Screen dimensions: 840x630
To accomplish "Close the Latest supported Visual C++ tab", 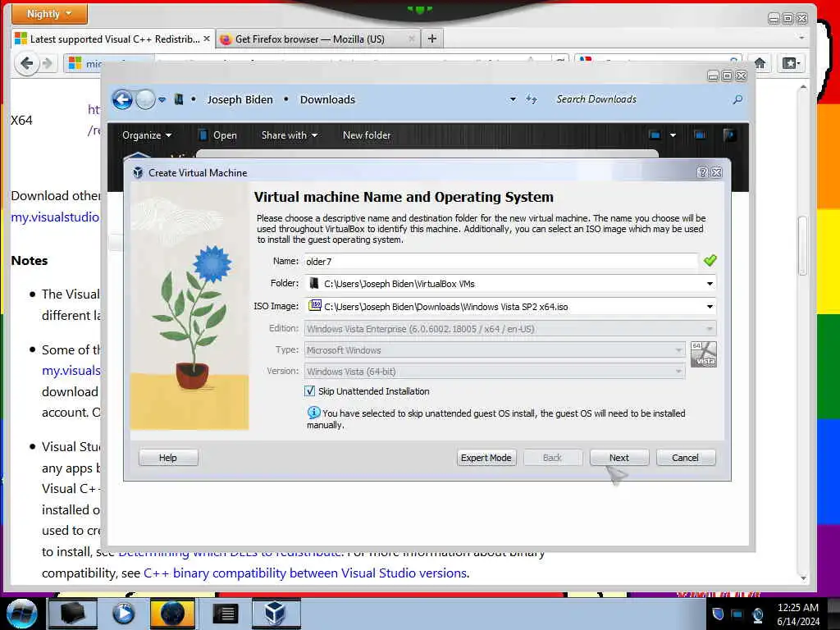I will coord(207,39).
